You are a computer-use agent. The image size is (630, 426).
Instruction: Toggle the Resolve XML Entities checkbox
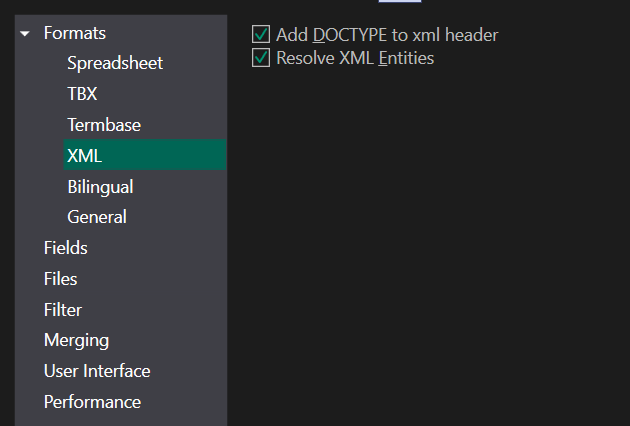point(261,58)
